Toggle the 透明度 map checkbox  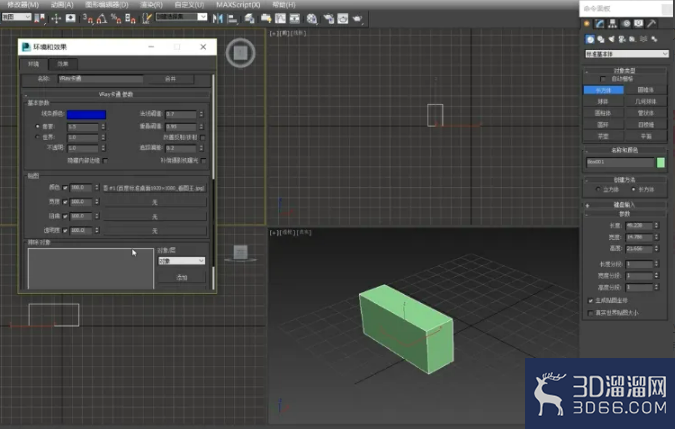65,231
